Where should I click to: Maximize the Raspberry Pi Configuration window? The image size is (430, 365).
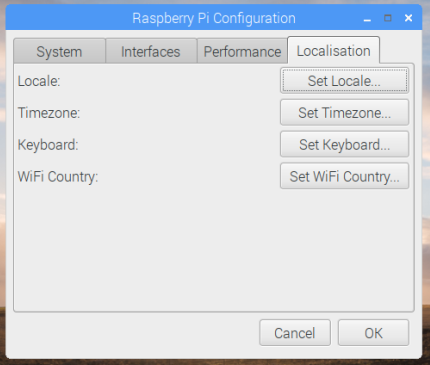pos(388,18)
